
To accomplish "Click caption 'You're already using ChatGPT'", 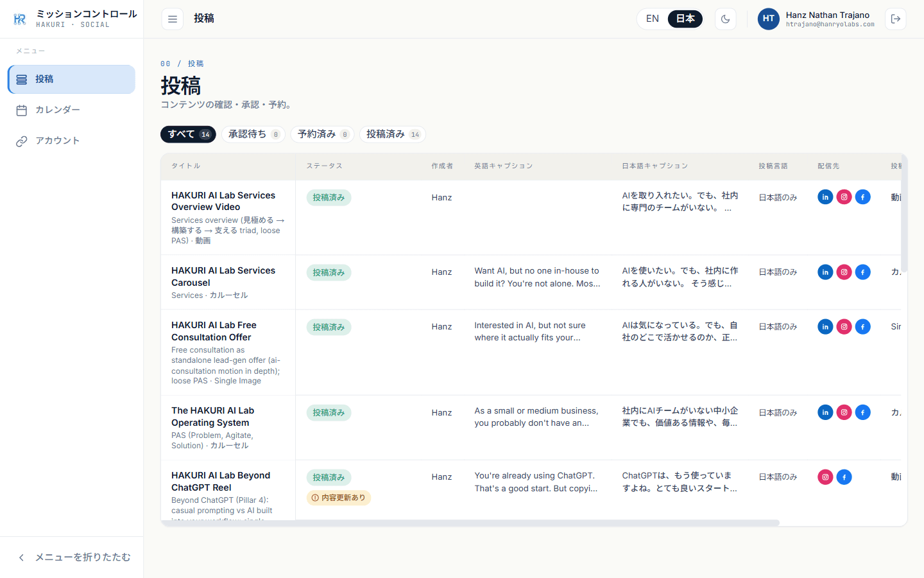I will point(536,482).
